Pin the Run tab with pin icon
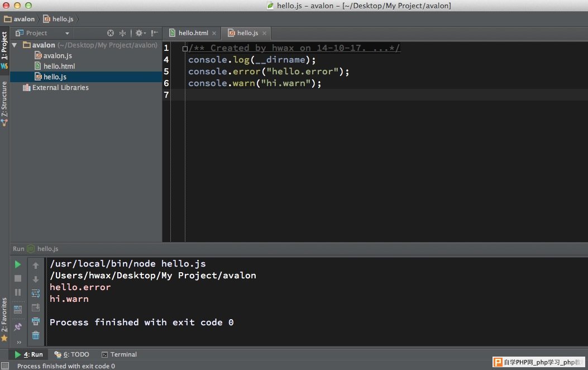588x370 pixels. point(18,327)
